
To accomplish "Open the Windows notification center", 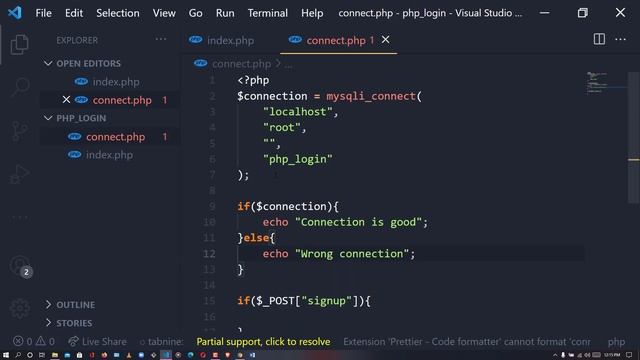I will coord(629,355).
